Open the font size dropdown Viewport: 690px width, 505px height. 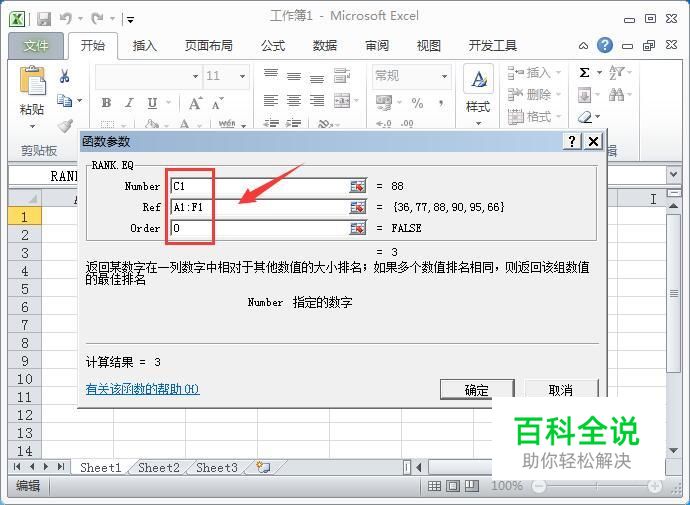tap(242, 76)
